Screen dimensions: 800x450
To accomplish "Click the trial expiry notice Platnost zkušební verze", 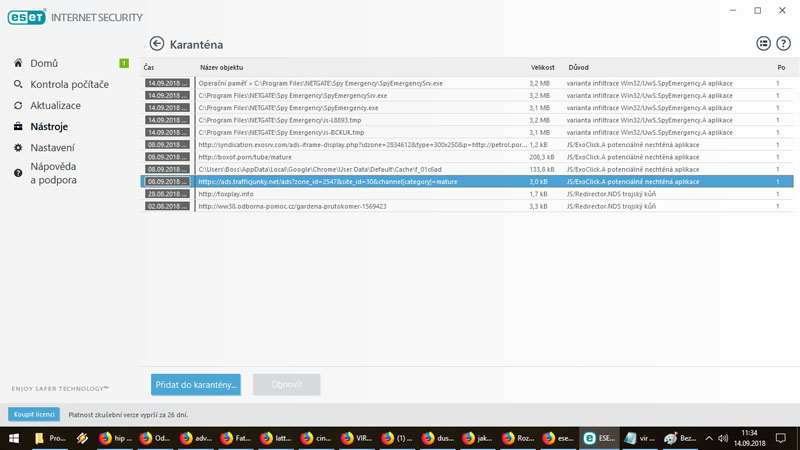I will point(128,415).
